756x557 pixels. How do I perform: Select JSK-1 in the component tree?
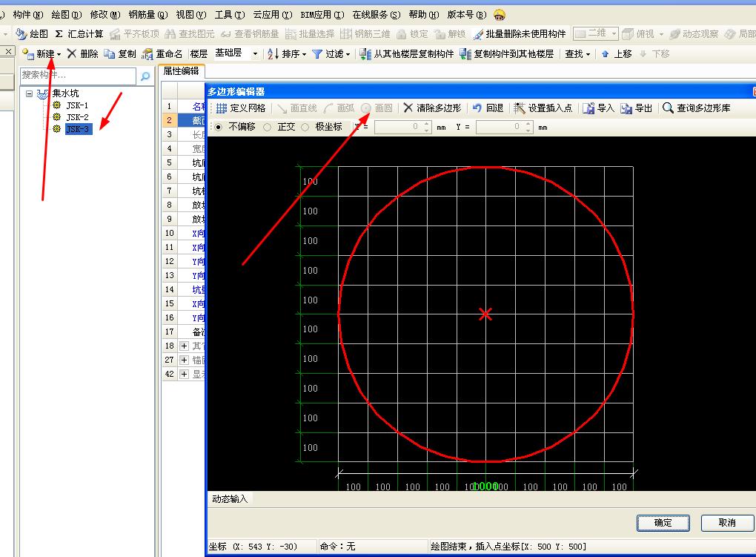point(77,105)
